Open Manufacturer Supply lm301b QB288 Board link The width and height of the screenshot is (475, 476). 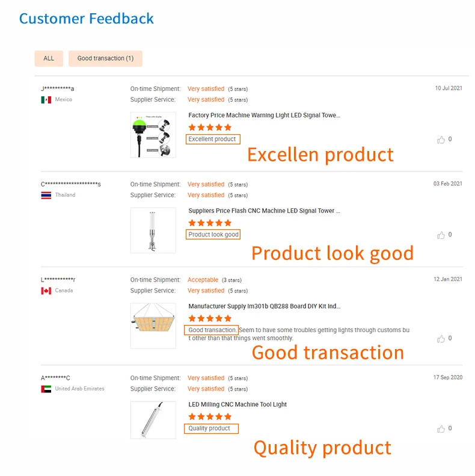pos(264,306)
